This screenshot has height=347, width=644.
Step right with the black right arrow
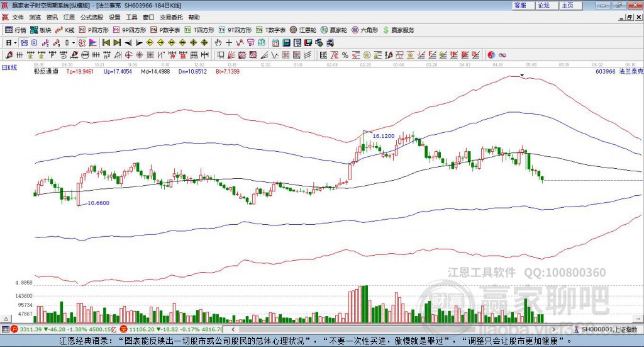[139, 43]
